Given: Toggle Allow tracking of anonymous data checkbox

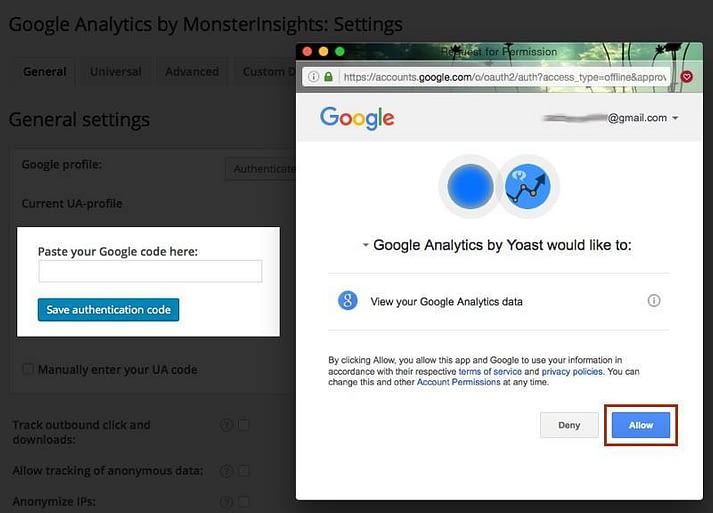Looking at the screenshot, I should pos(244,470).
